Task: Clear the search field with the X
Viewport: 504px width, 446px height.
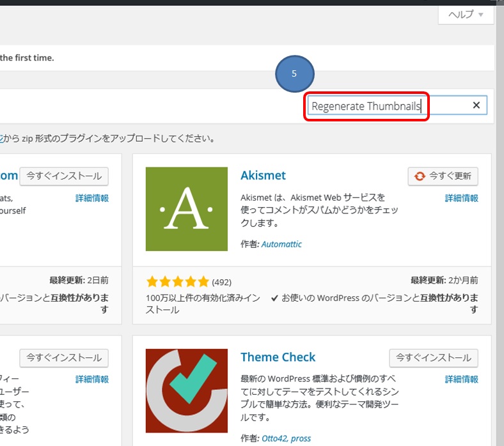Action: pyautogui.click(x=476, y=105)
